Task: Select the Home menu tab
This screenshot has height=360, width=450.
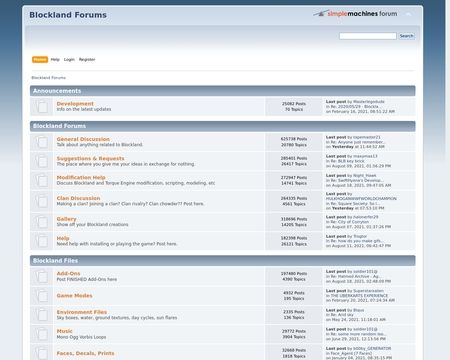Action: (x=40, y=59)
